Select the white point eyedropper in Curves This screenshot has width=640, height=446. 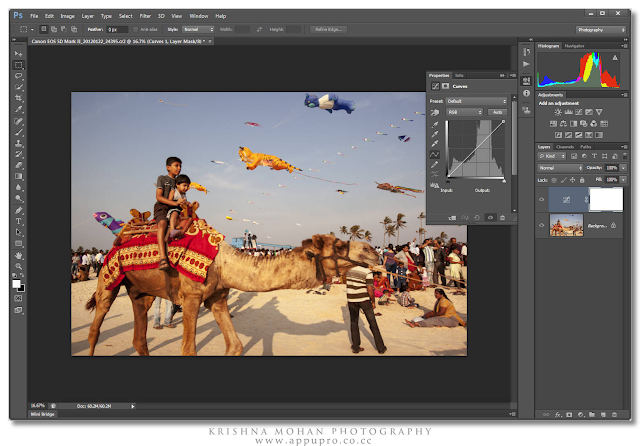click(435, 143)
